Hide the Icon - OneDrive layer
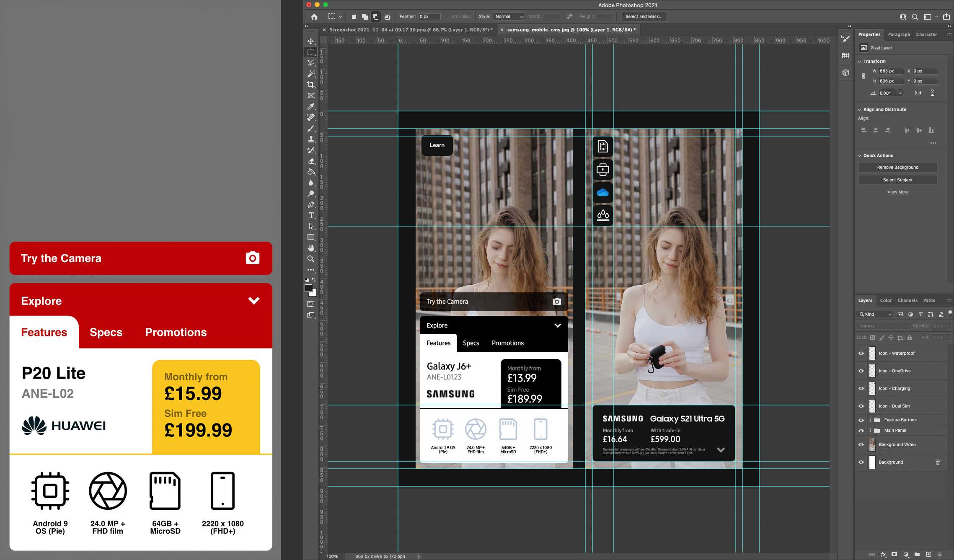The image size is (954, 560). [x=861, y=371]
